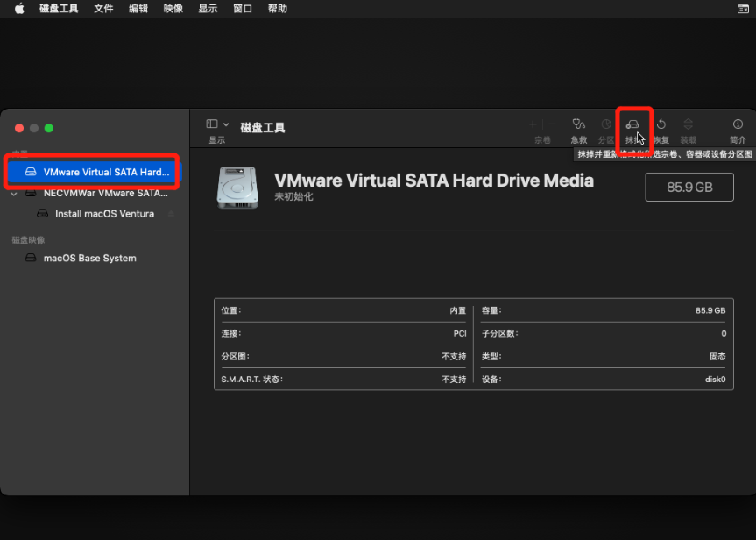
Task: Click the add volume plus icon
Action: point(533,125)
